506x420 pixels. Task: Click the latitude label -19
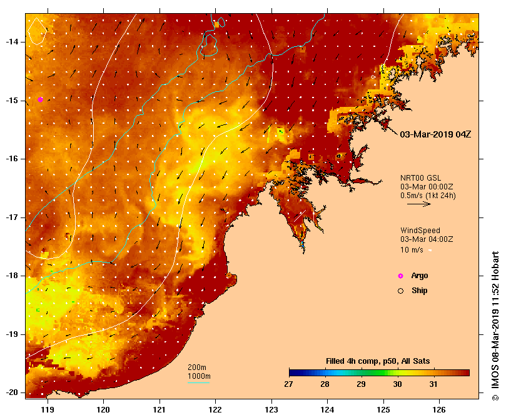pos(13,334)
